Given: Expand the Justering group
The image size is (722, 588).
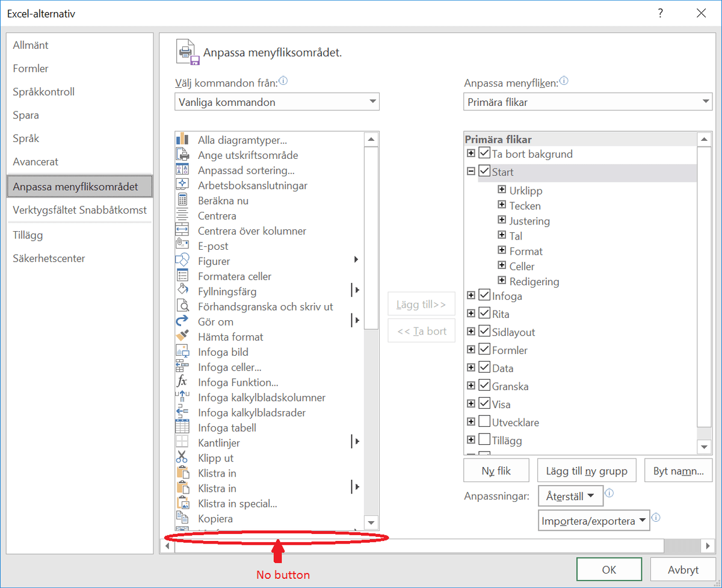Looking at the screenshot, I should click(502, 220).
